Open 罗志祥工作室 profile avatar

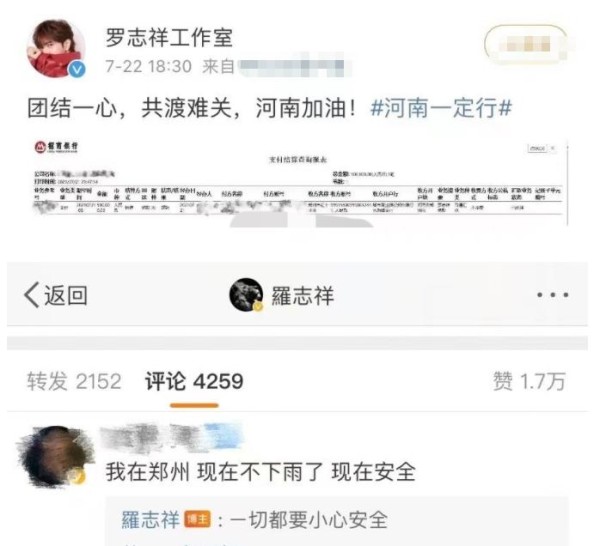pos(56,49)
